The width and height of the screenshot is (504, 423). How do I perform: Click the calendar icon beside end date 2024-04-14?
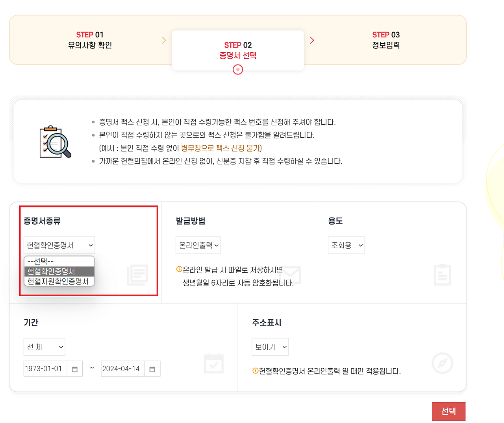pyautogui.click(x=152, y=369)
